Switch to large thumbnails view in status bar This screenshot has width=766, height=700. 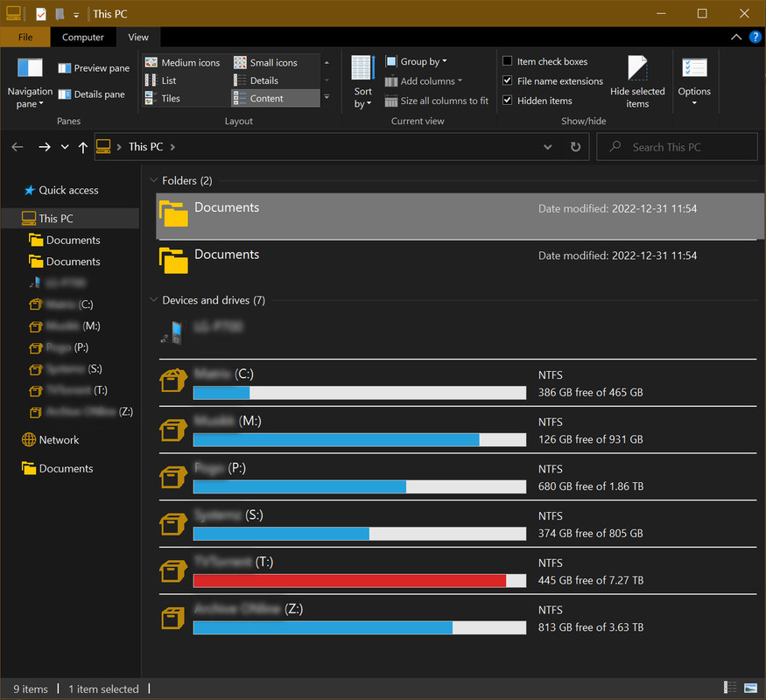pyautogui.click(x=750, y=687)
